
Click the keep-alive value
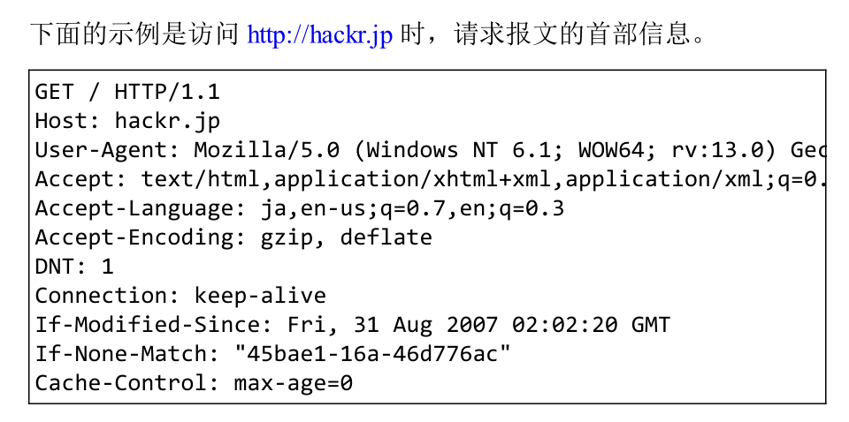[260, 296]
